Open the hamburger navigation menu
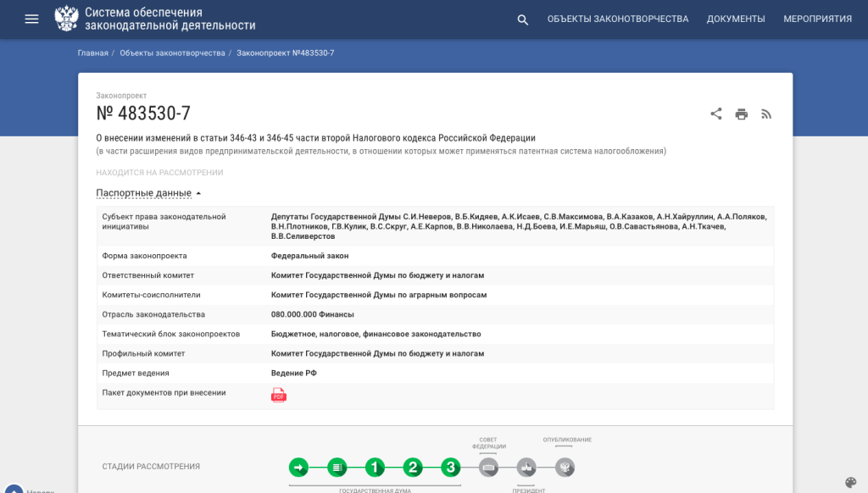This screenshot has height=493, width=868. (31, 19)
